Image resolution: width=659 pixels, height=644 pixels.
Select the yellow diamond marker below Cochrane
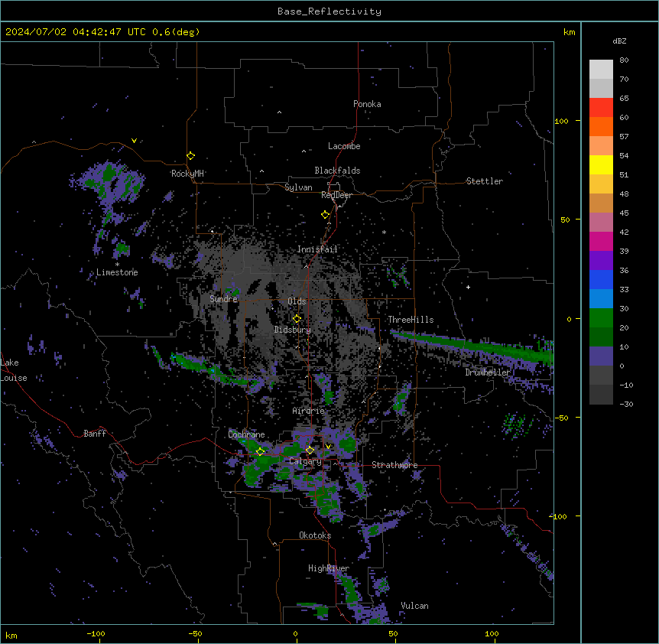[x=261, y=451]
